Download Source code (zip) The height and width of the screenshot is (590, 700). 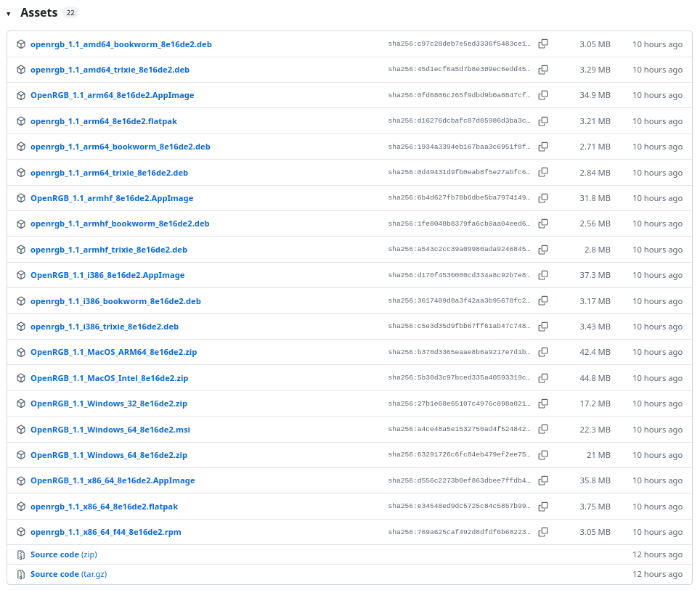pos(64,554)
